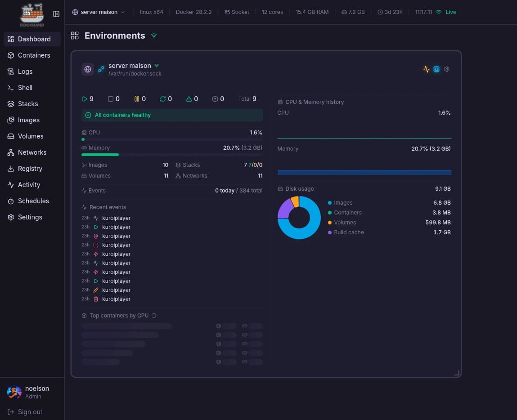
Task: Click the globe icon on server maison card
Action: [x=88, y=69]
